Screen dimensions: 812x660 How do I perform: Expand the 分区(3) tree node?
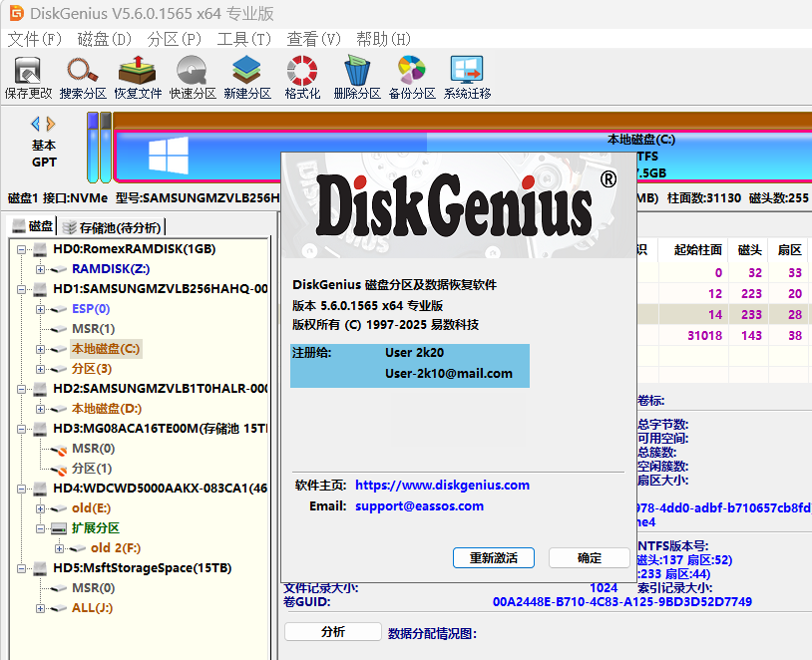[40, 369]
